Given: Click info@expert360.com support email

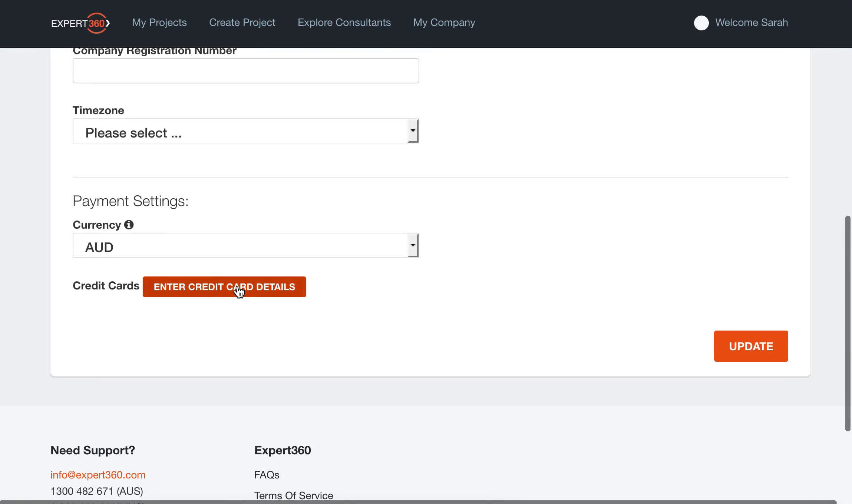Looking at the screenshot, I should pos(98,475).
